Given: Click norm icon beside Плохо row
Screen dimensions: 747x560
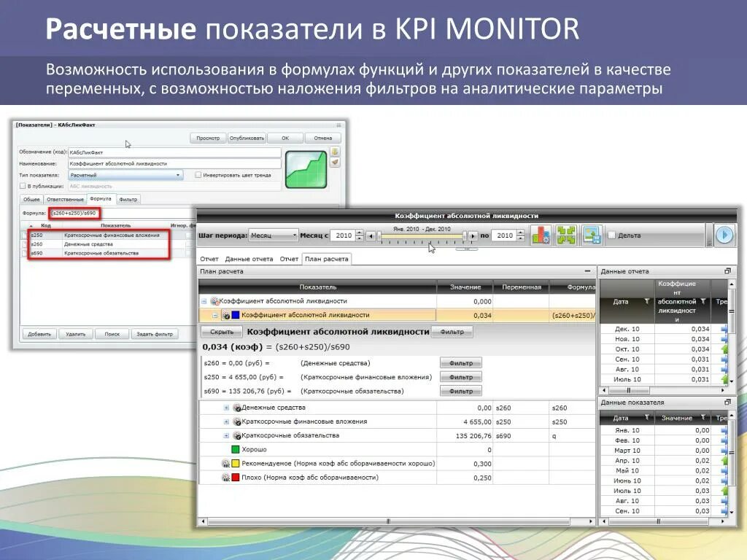Looking at the screenshot, I should click(226, 477).
